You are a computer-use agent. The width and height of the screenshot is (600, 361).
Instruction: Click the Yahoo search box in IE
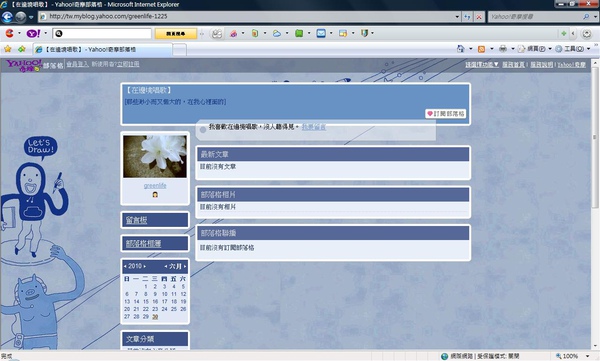tap(535, 16)
